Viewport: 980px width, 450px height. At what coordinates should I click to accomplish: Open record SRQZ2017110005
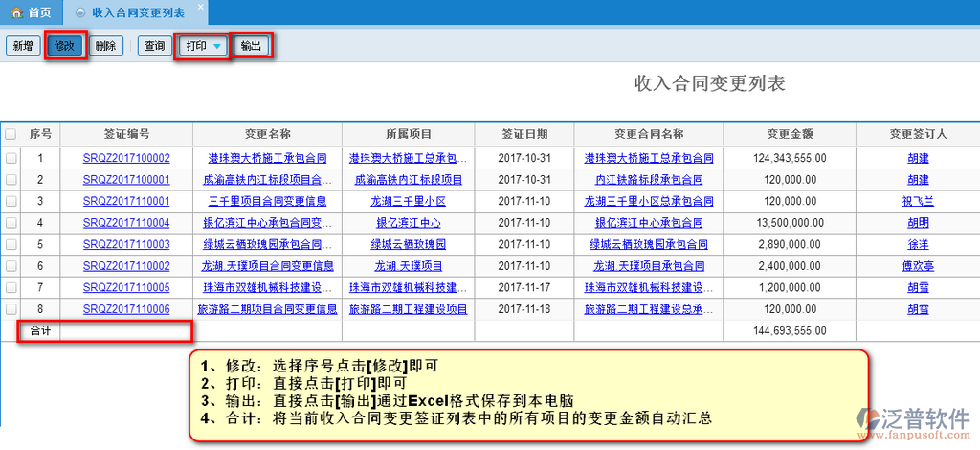pyautogui.click(x=126, y=287)
